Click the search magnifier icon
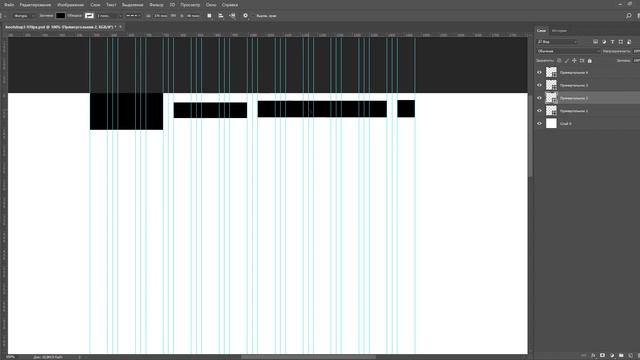This screenshot has height=360, width=640. pyautogui.click(x=629, y=16)
